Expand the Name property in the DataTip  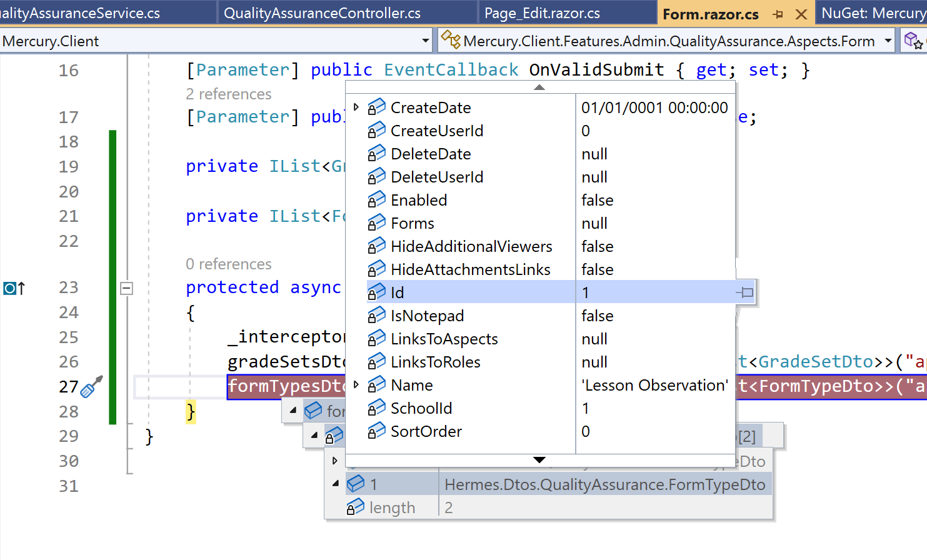(356, 384)
